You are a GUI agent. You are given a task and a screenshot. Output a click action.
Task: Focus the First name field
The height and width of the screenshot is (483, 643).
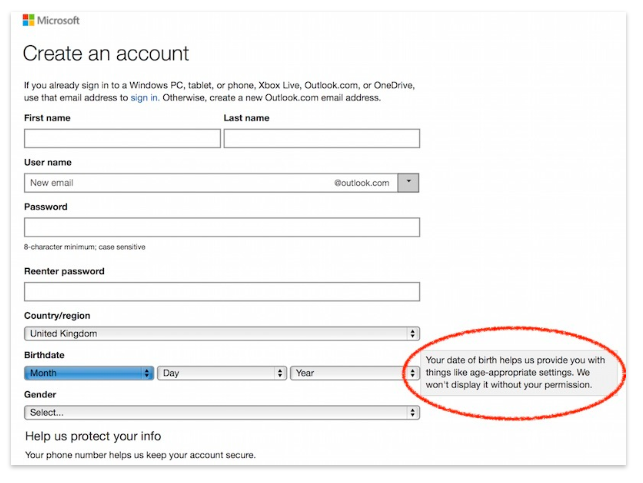122,138
